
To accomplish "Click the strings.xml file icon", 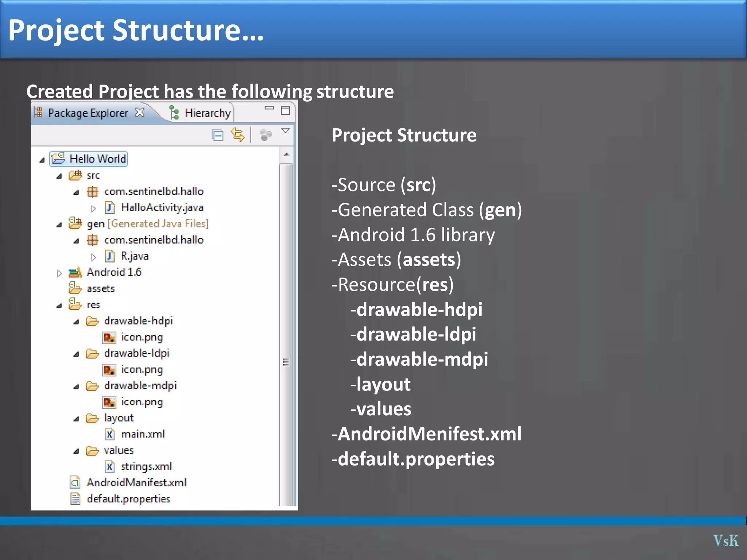I will tap(110, 467).
